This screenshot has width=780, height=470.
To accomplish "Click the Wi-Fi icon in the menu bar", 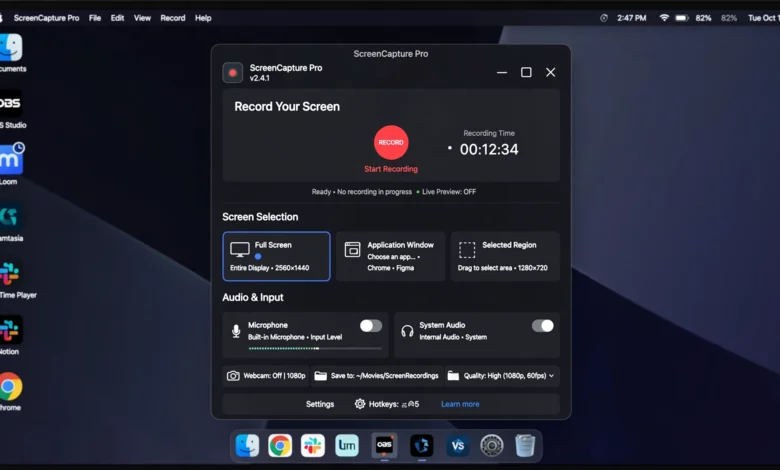I will pos(664,18).
